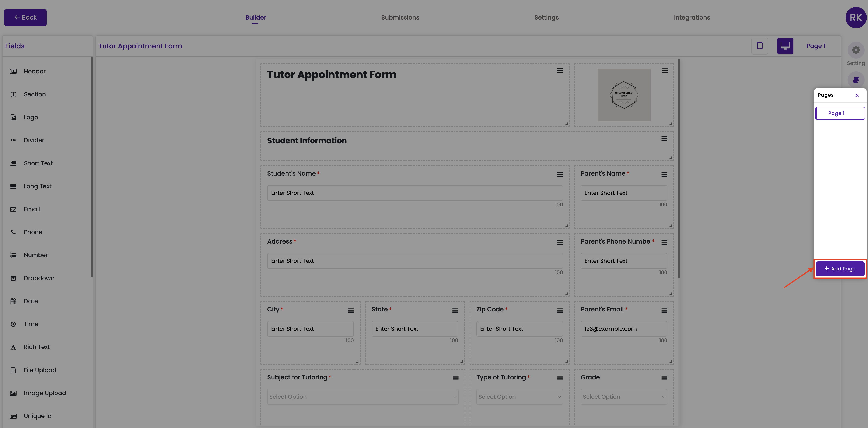Add an Email field
Viewport: 868px width, 428px height.
coord(32,209)
